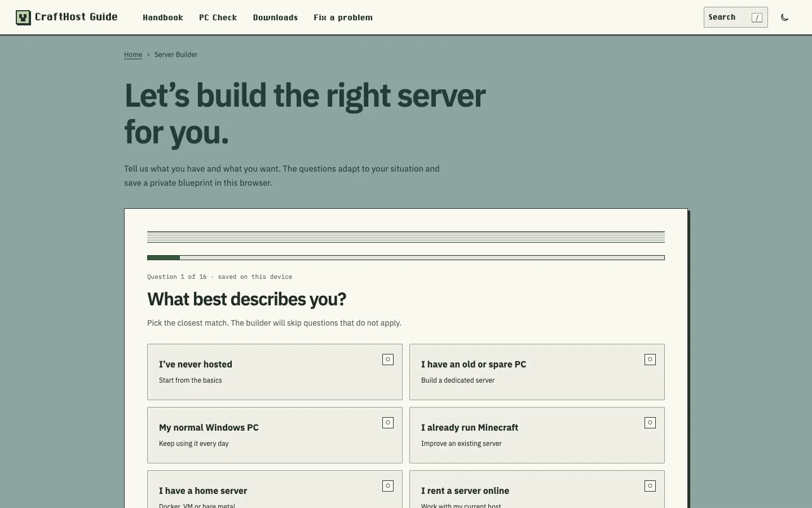Click 'Keep using it every day' text
The width and height of the screenshot is (812, 508).
(194, 444)
